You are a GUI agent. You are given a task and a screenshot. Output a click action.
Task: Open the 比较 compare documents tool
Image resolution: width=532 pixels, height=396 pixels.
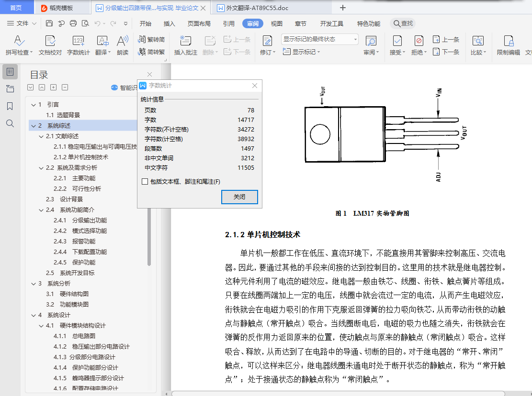click(478, 45)
